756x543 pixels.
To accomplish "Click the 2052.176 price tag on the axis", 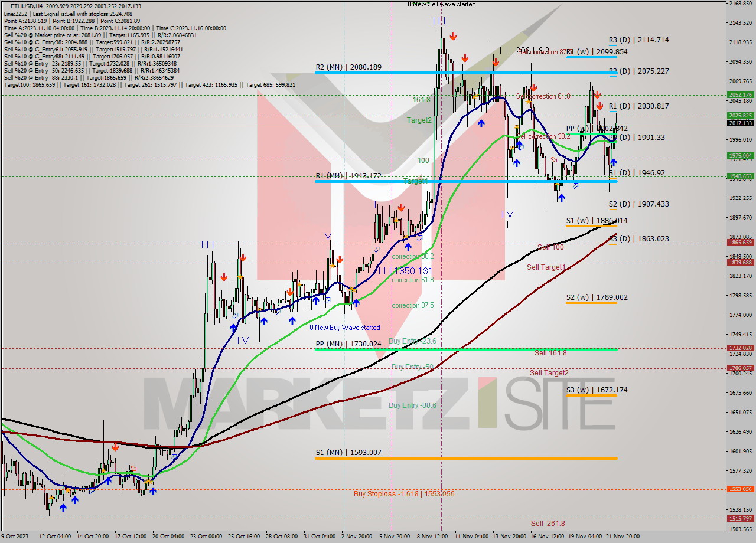I will click(x=740, y=94).
